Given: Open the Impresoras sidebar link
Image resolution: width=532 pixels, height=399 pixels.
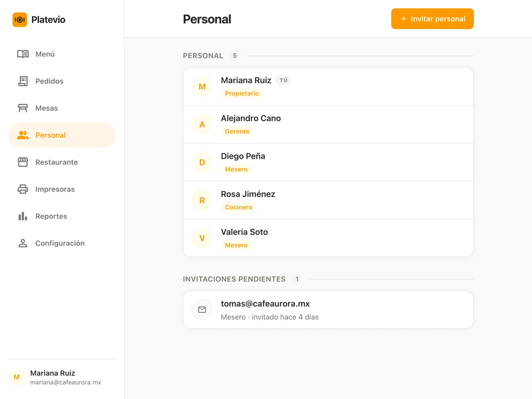Looking at the screenshot, I should (x=62, y=189).
